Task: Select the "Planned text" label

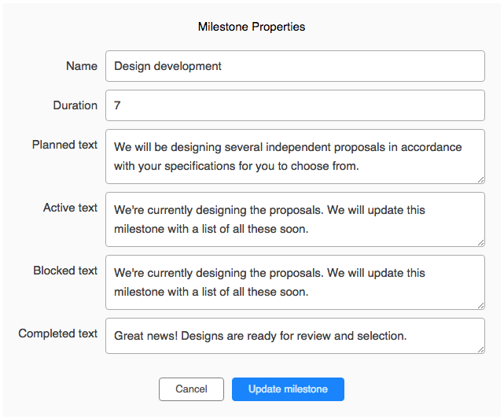Action: 65,145
